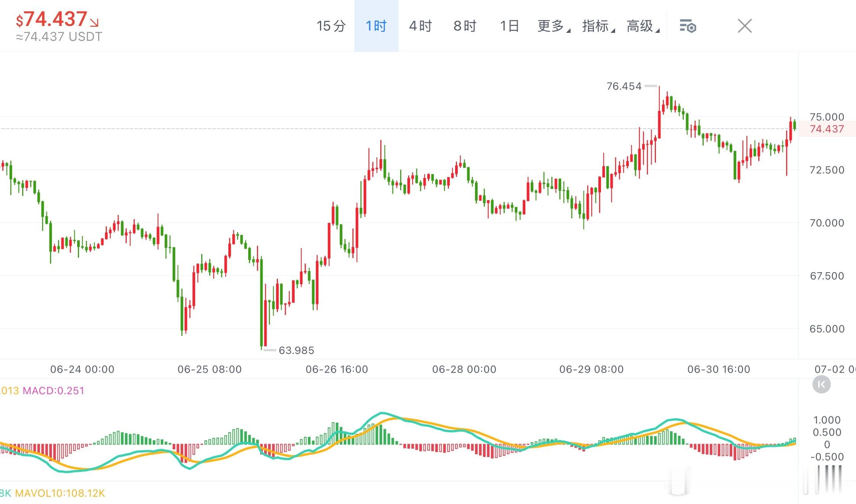Click the $74.437 price header
856x504 pixels.
[x=57, y=19]
